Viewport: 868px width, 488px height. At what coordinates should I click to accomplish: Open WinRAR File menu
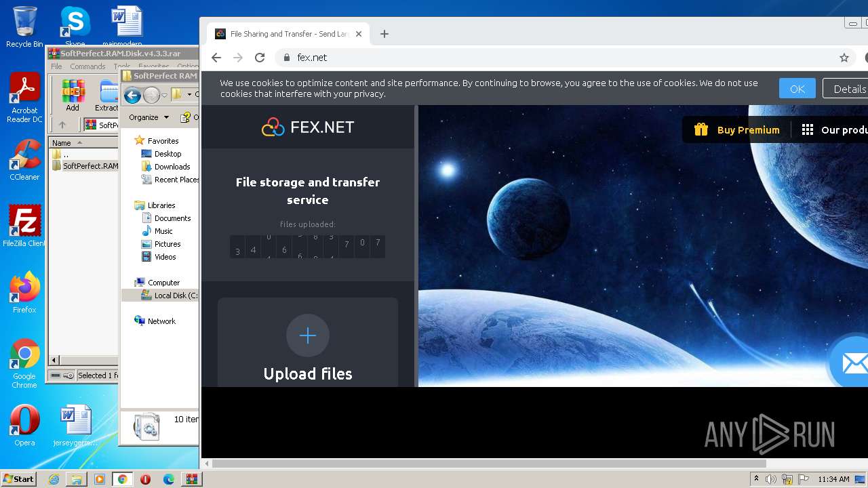[x=56, y=66]
